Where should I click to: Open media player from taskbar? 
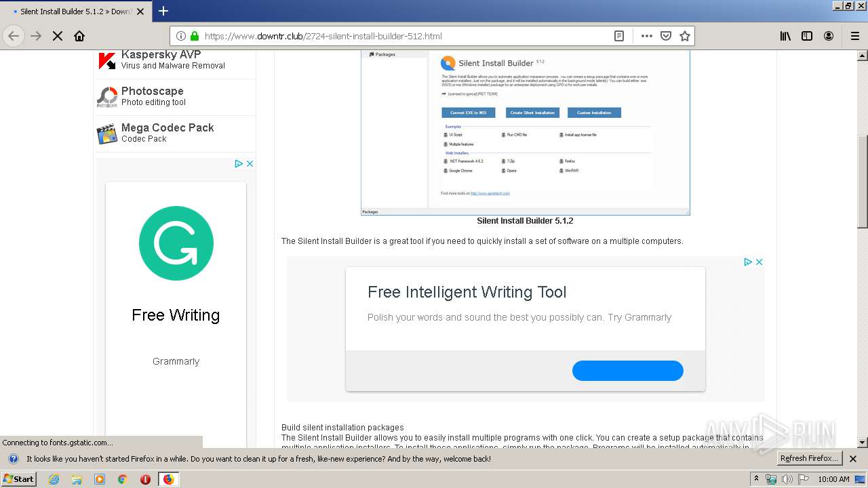[100, 479]
